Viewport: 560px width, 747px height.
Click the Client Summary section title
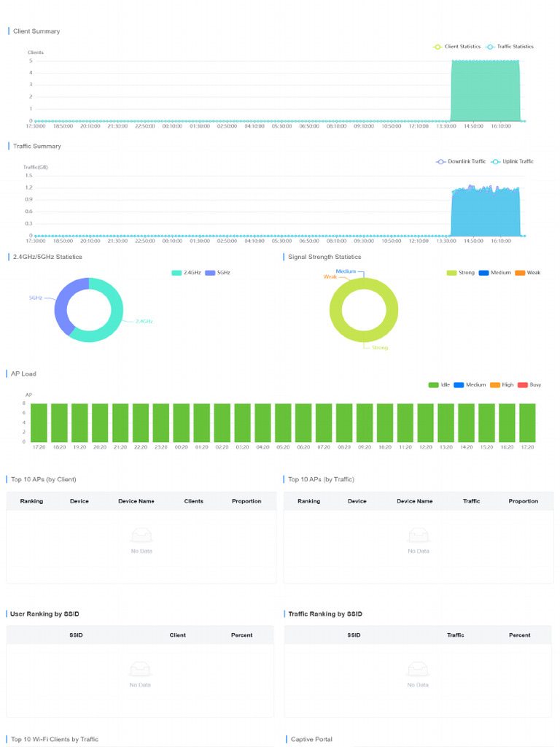(36, 31)
